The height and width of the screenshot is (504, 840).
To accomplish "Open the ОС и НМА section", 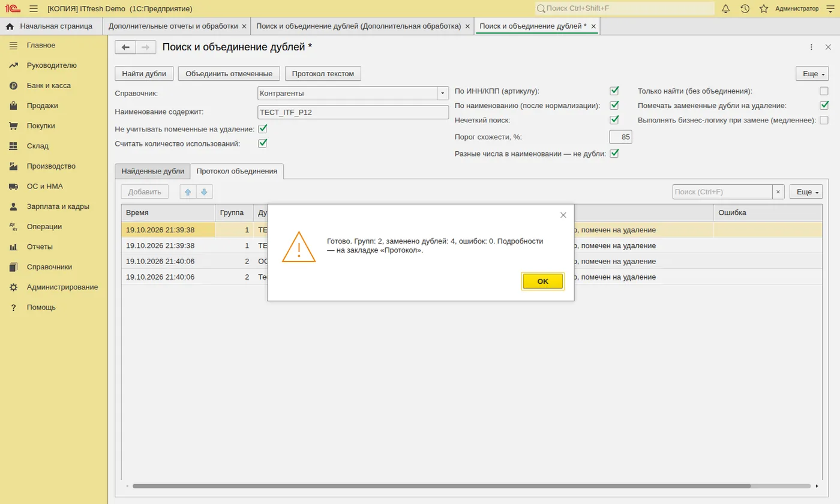I will point(44,187).
